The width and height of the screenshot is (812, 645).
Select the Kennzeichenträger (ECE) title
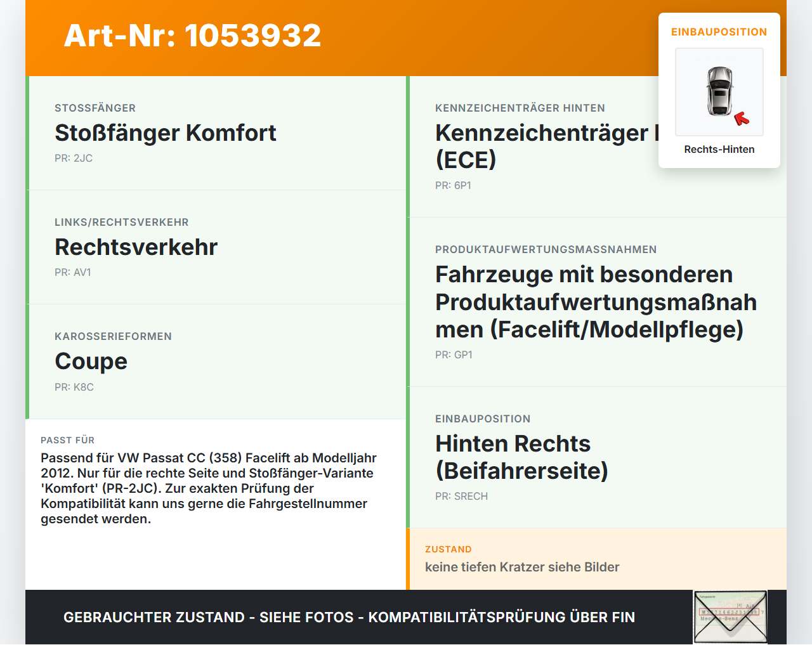(x=547, y=146)
